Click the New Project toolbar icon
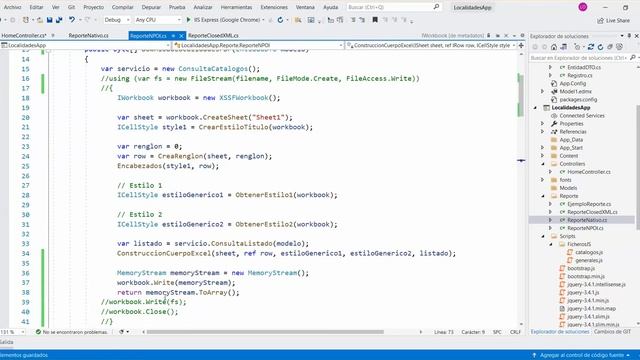 [x=26, y=20]
